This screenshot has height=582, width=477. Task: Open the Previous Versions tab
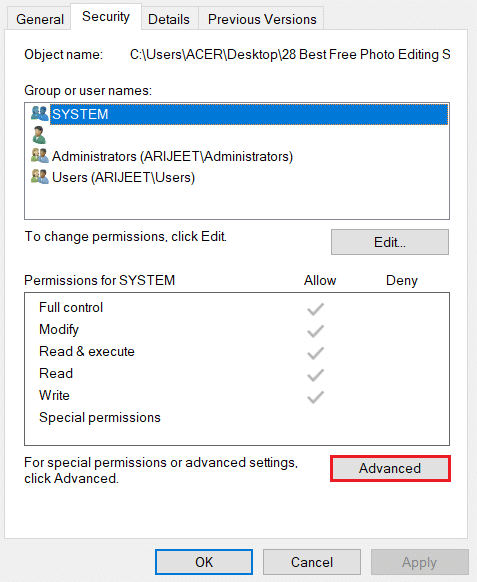pyautogui.click(x=262, y=19)
